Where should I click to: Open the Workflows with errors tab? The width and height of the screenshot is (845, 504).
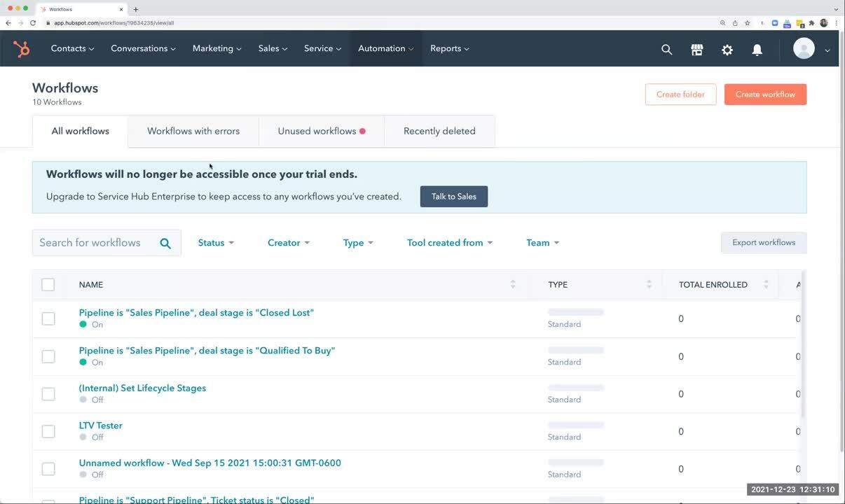click(x=193, y=131)
